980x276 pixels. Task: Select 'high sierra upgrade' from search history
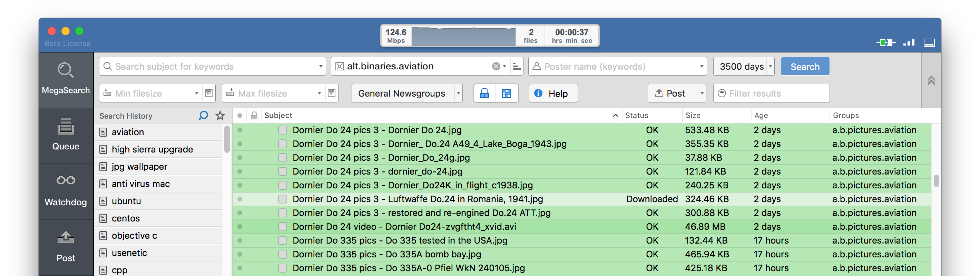tap(152, 149)
